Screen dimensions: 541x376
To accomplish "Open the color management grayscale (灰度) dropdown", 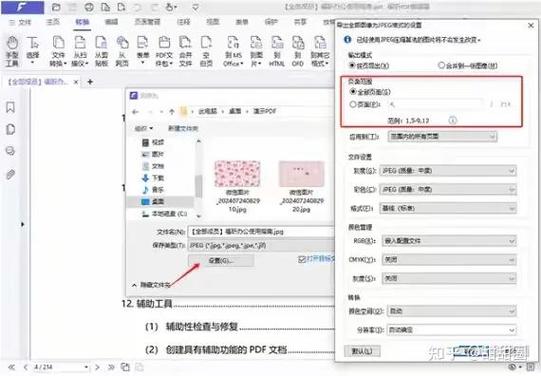I will click(x=449, y=278).
